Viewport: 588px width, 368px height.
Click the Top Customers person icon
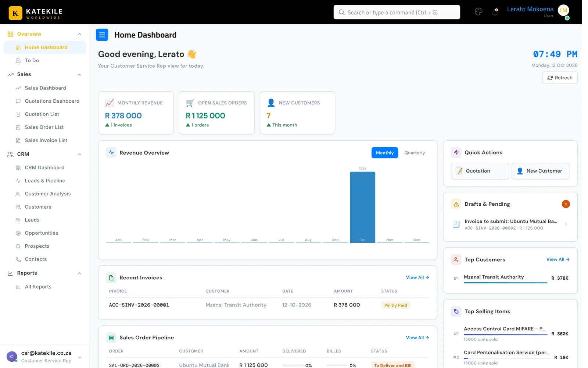(x=456, y=259)
